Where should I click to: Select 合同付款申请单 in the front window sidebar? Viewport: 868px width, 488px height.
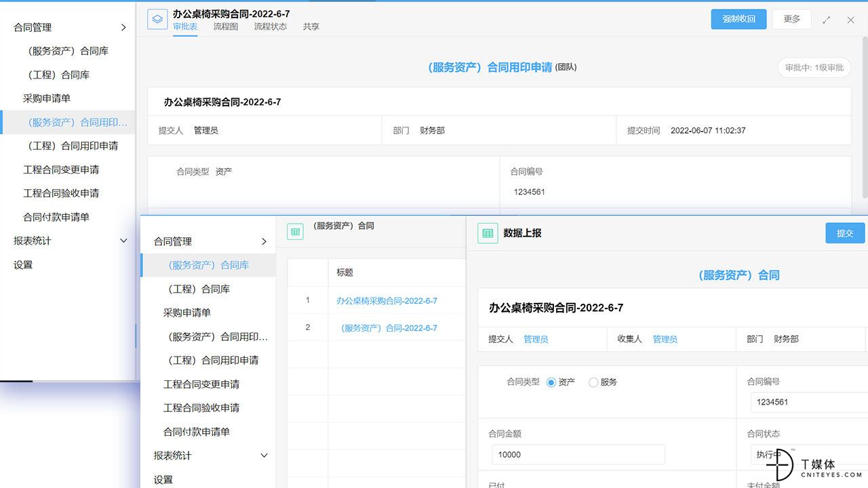point(208,431)
